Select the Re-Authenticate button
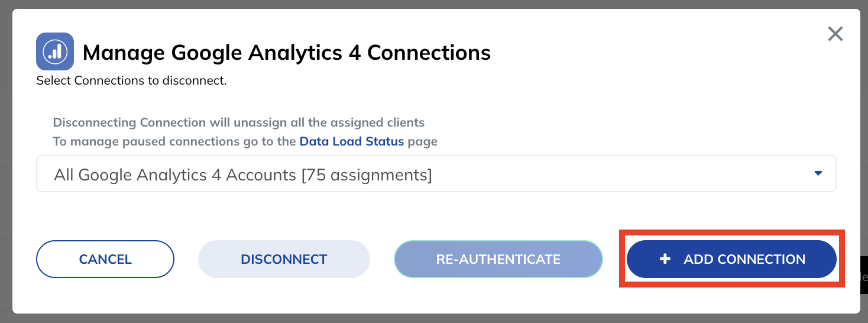 click(x=498, y=259)
